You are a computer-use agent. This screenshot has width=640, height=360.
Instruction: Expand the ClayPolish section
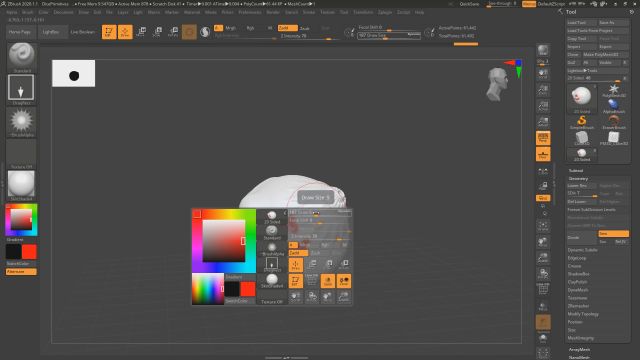578,282
